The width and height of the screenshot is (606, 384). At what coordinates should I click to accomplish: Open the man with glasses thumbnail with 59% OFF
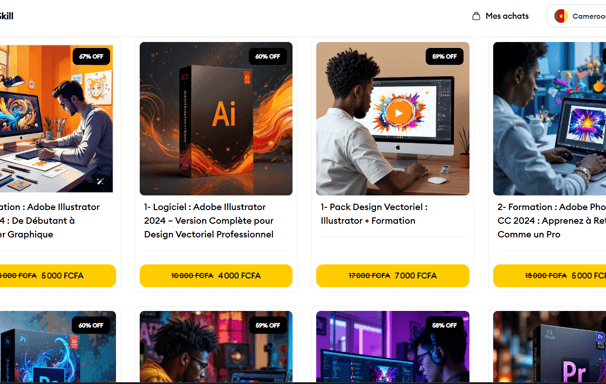(216, 347)
